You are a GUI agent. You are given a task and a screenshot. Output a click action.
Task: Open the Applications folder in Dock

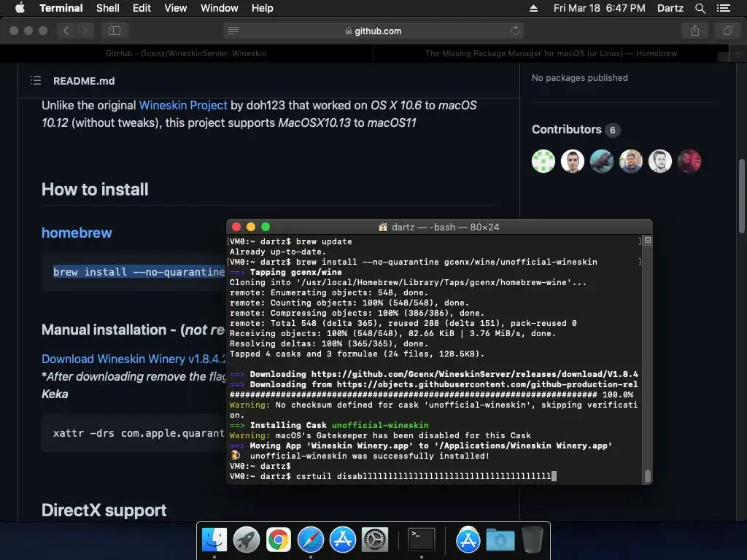pos(468,540)
